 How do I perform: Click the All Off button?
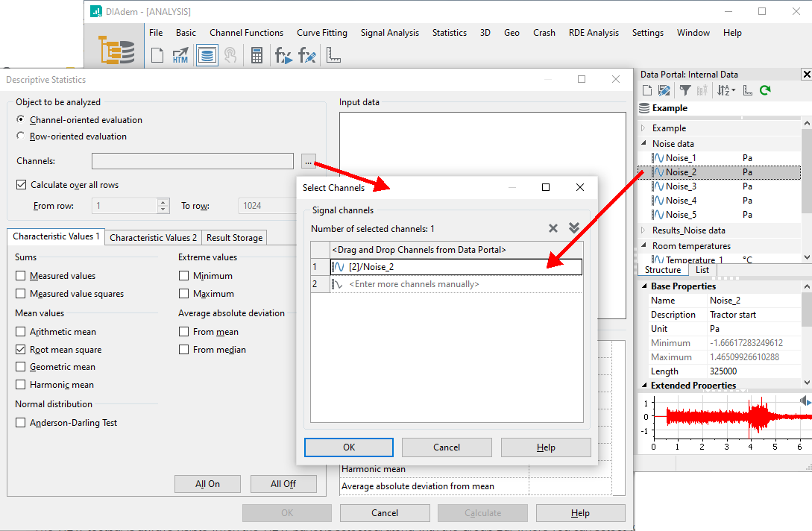pos(283,484)
